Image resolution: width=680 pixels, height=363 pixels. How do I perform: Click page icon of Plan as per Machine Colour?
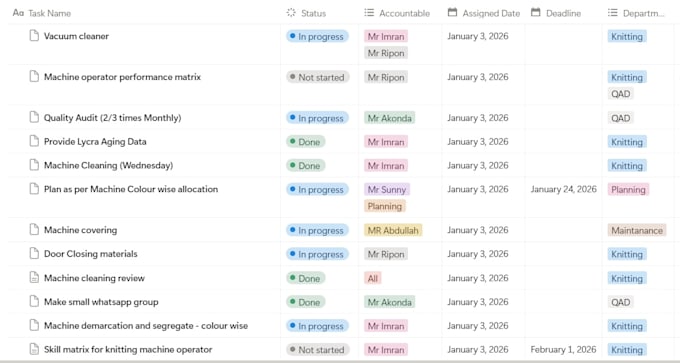tap(34, 189)
